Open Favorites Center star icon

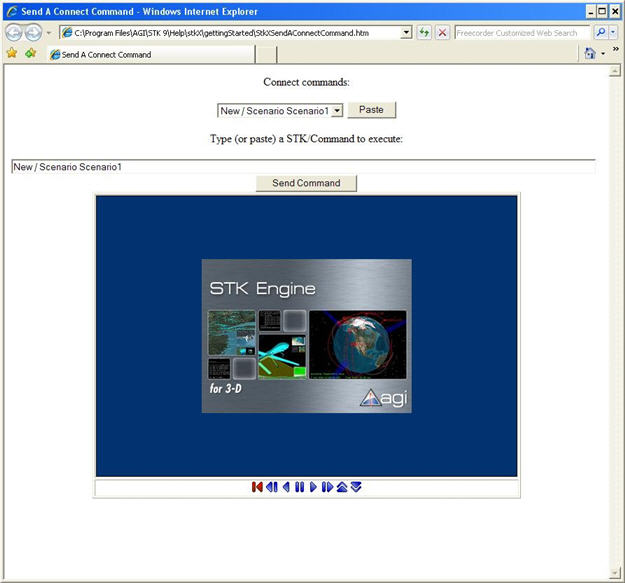(x=12, y=53)
